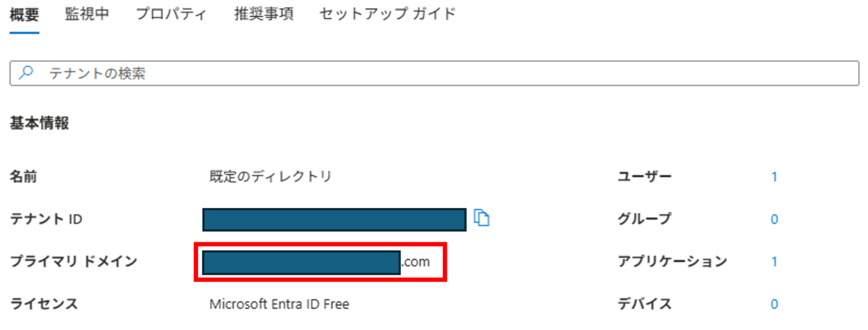Open the グループ count link

pos(774,219)
